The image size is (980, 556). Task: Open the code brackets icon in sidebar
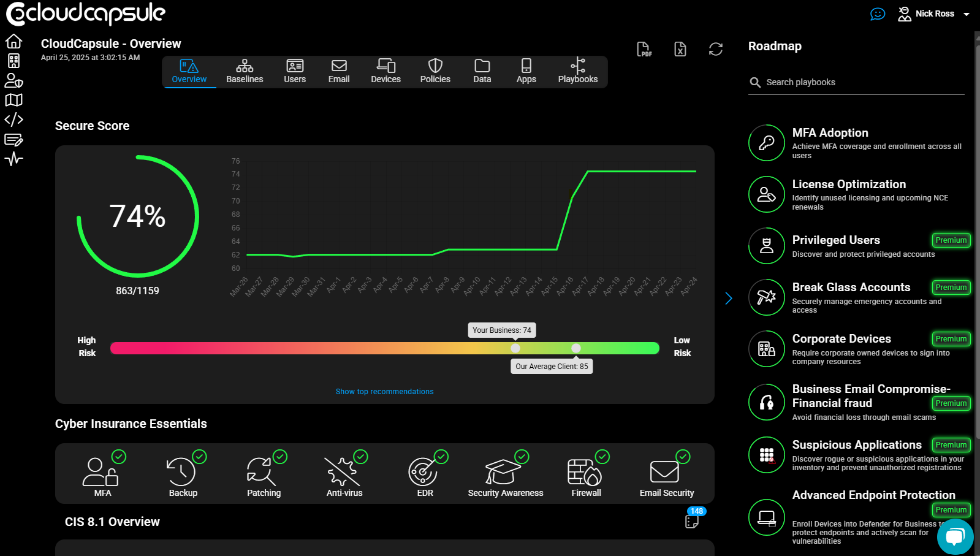point(13,120)
